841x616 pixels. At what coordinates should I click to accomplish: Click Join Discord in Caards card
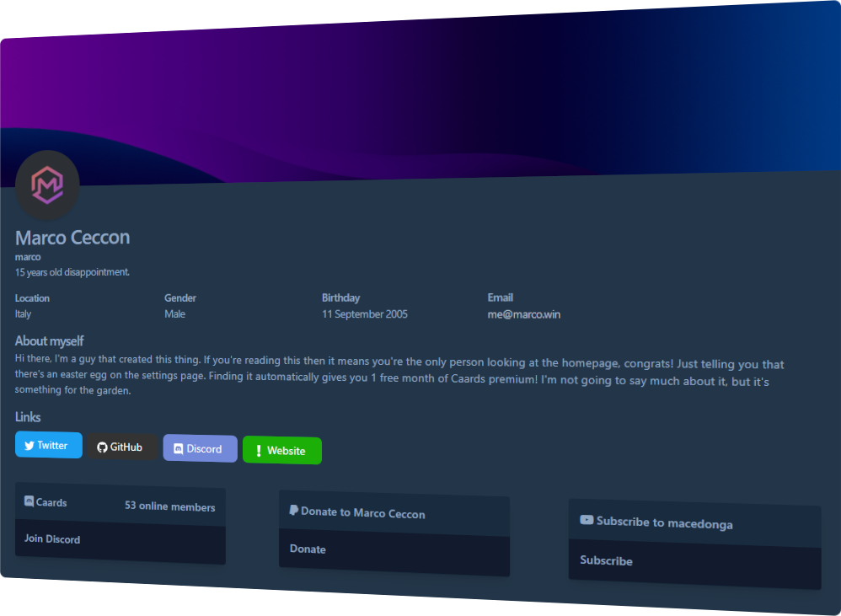pyautogui.click(x=52, y=538)
